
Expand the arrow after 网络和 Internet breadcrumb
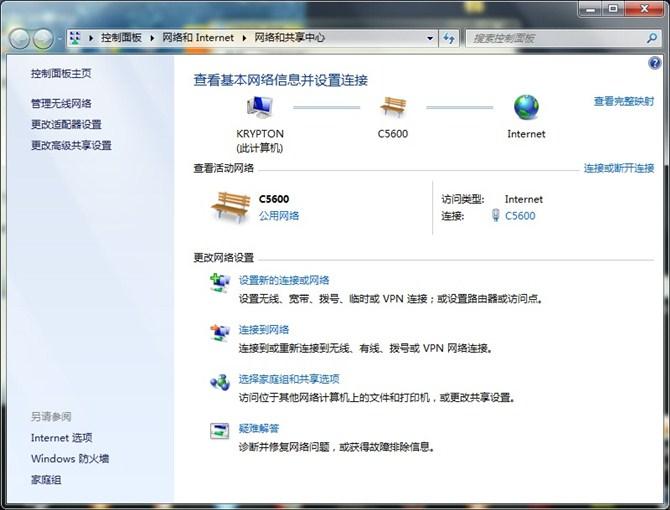tap(244, 38)
